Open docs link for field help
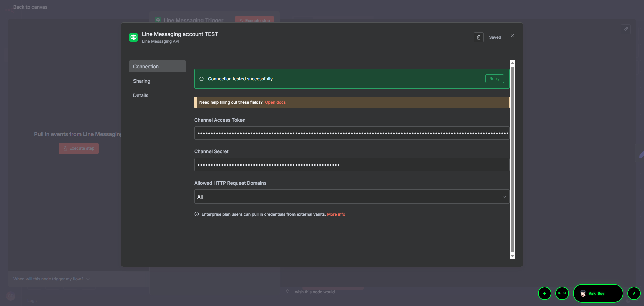644x306 pixels. tap(275, 102)
